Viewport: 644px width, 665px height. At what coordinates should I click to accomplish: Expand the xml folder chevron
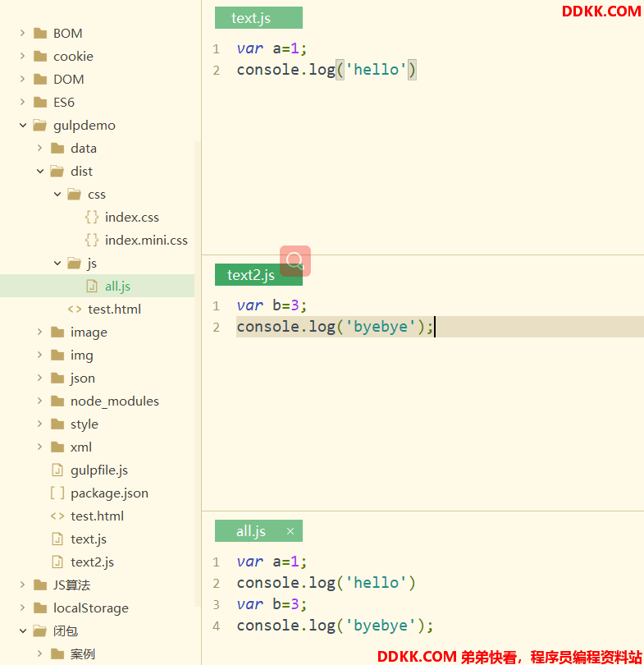[40, 447]
